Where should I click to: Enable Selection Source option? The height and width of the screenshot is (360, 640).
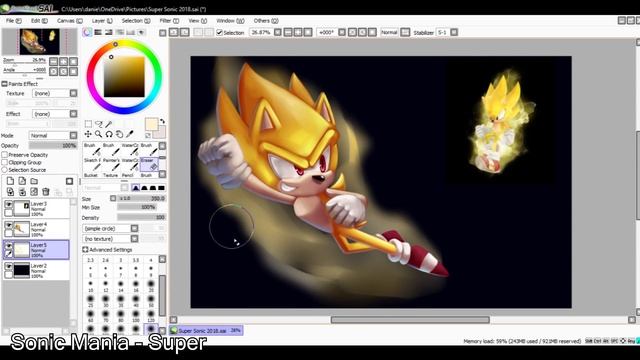point(5,170)
